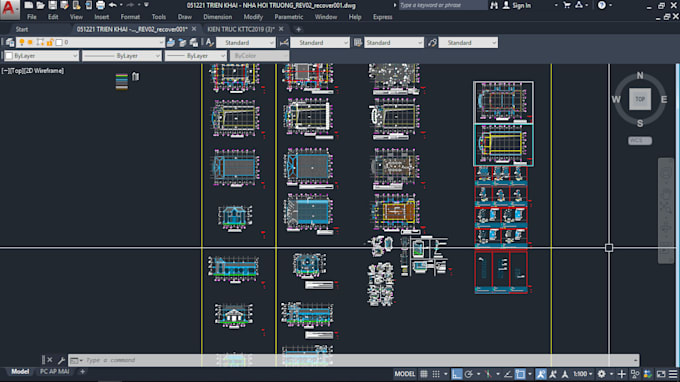
Task: Open the Dimension Style icon
Action: (284, 42)
